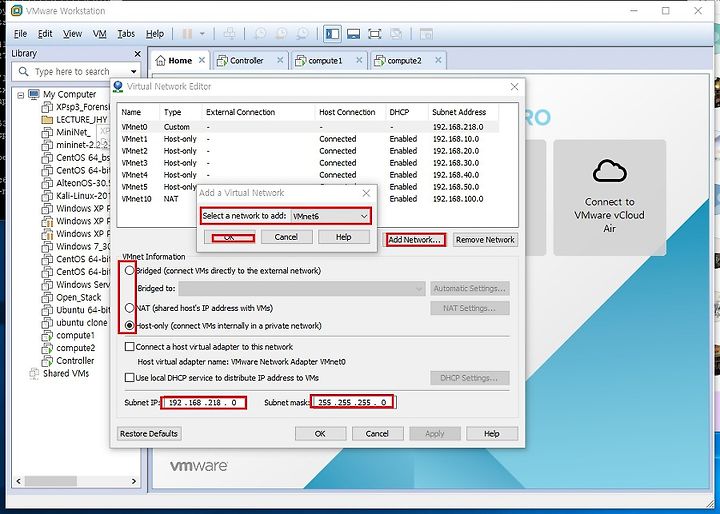Image resolution: width=720 pixels, height=514 pixels.
Task: Click the Revert to Snapshot toolbar icon
Action: pos(281,34)
